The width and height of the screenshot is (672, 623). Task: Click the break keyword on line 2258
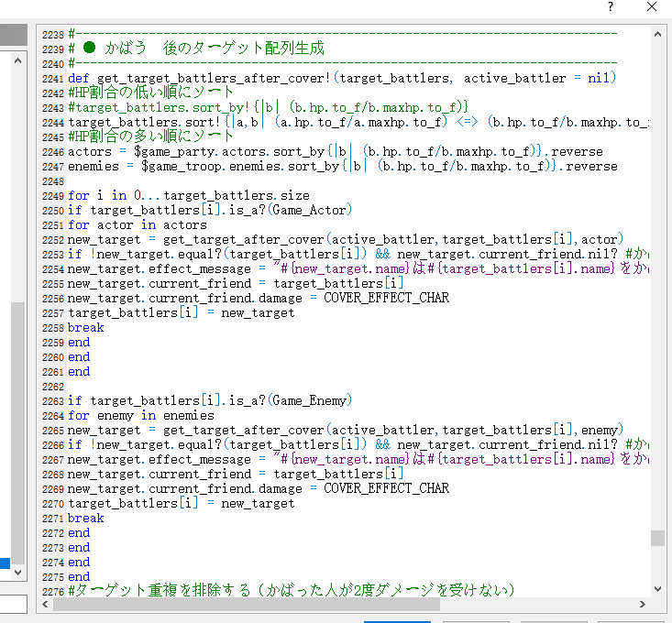click(x=85, y=328)
